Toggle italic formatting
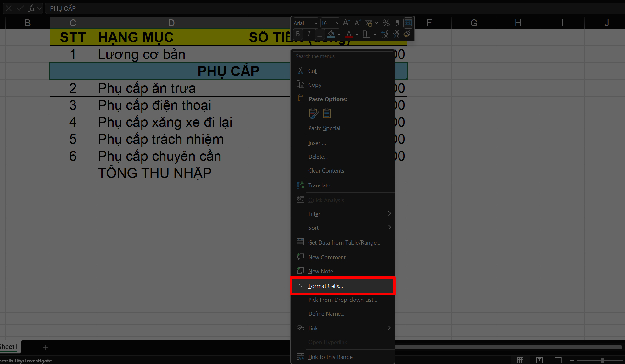Image resolution: width=625 pixels, height=364 pixels. (x=309, y=34)
